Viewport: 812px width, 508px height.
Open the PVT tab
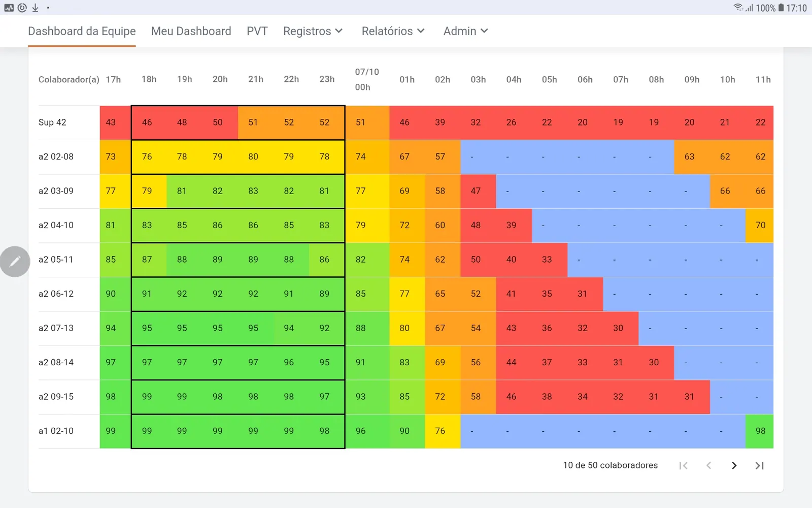coord(257,31)
